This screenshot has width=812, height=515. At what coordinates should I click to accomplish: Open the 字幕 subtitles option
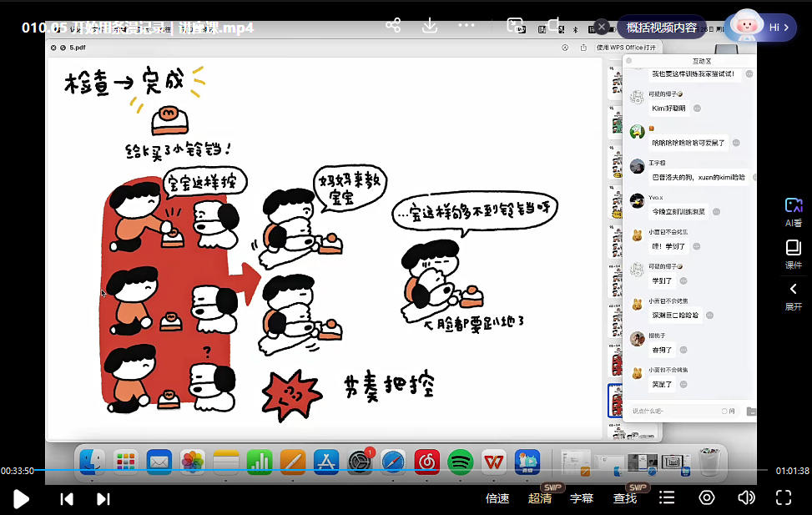582,498
